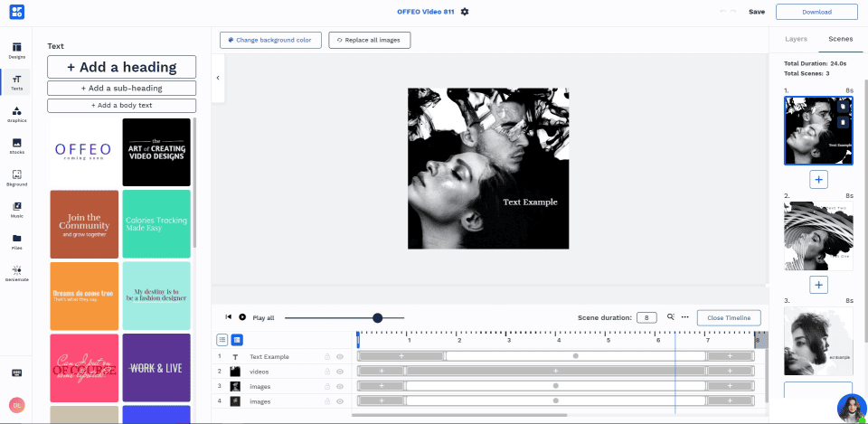Open the timeline more options menu

(x=685, y=317)
